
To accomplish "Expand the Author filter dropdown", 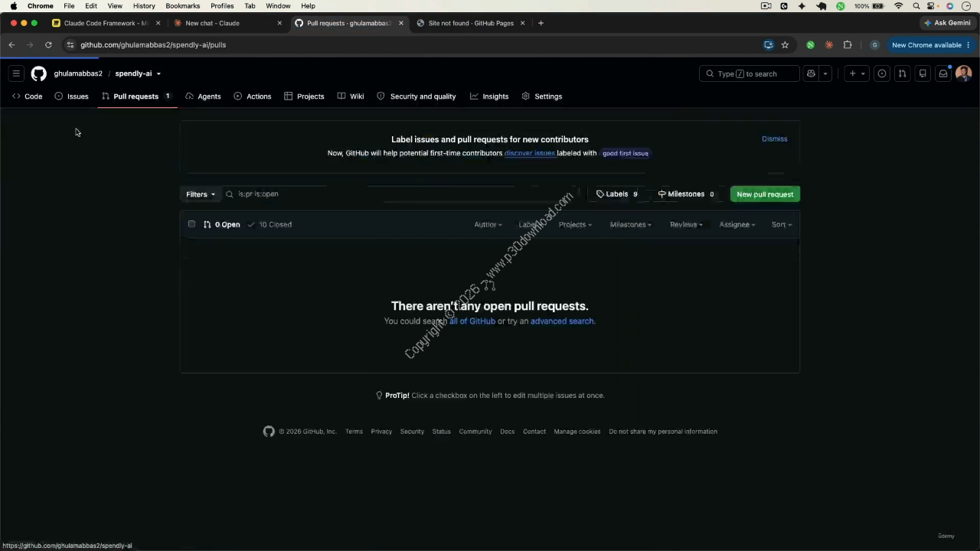I will (488, 225).
